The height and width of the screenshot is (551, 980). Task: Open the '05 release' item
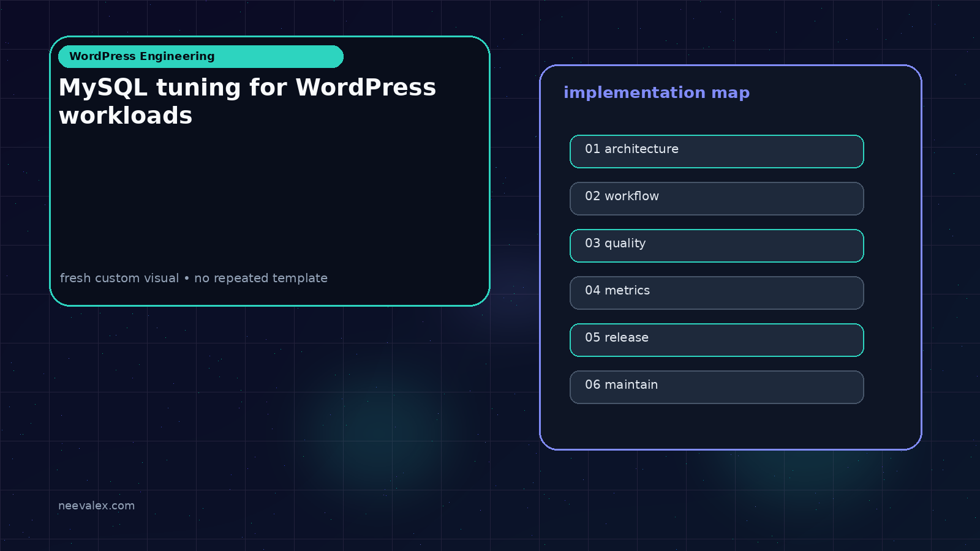point(717,340)
